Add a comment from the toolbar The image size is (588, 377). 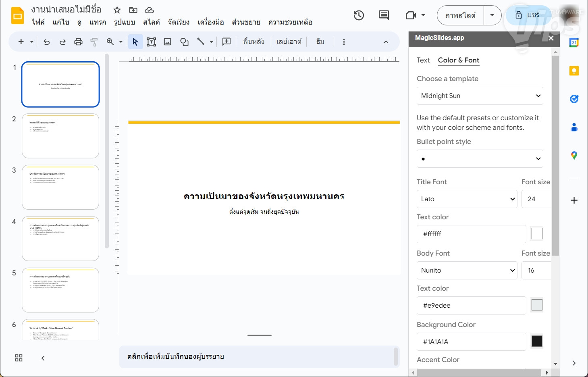(x=226, y=42)
